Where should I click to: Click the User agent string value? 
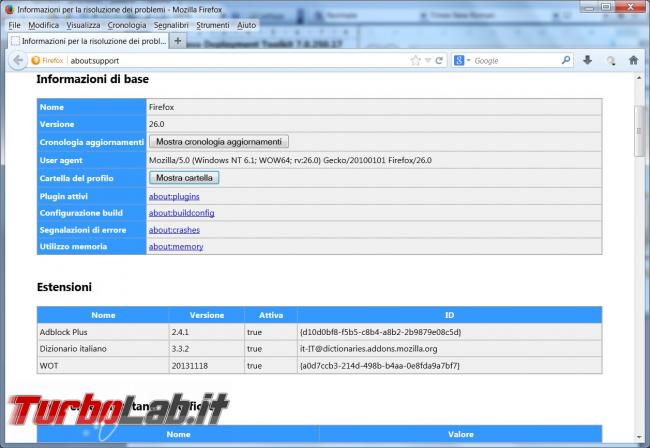click(x=290, y=160)
